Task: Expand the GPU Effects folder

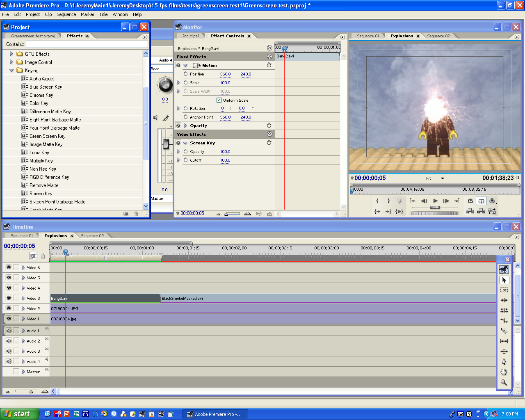Action: tap(11, 54)
